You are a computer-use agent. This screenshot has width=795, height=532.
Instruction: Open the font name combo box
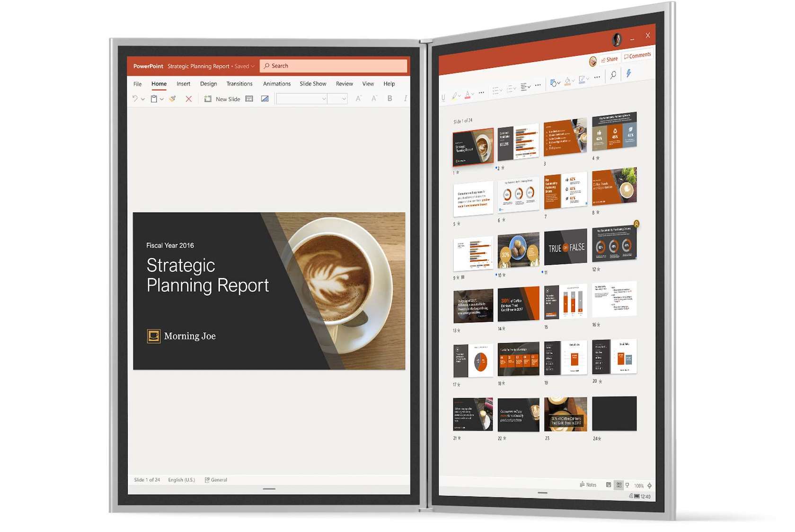tap(302, 98)
